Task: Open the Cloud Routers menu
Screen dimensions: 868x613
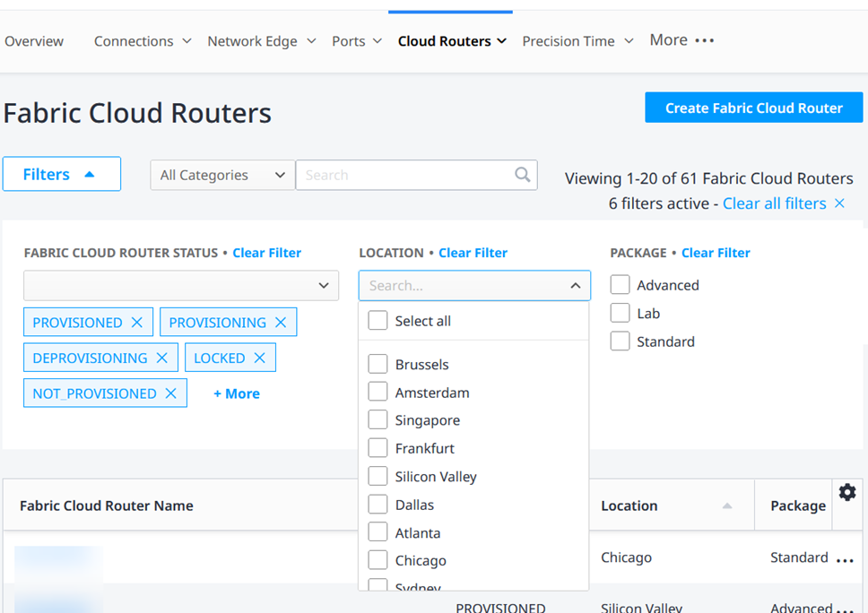Action: pyautogui.click(x=452, y=41)
